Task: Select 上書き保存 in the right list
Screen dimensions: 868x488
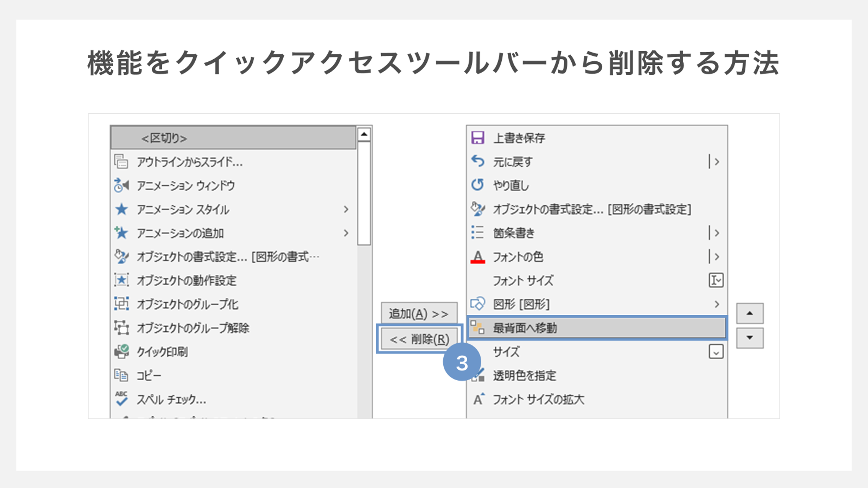Action: point(597,138)
